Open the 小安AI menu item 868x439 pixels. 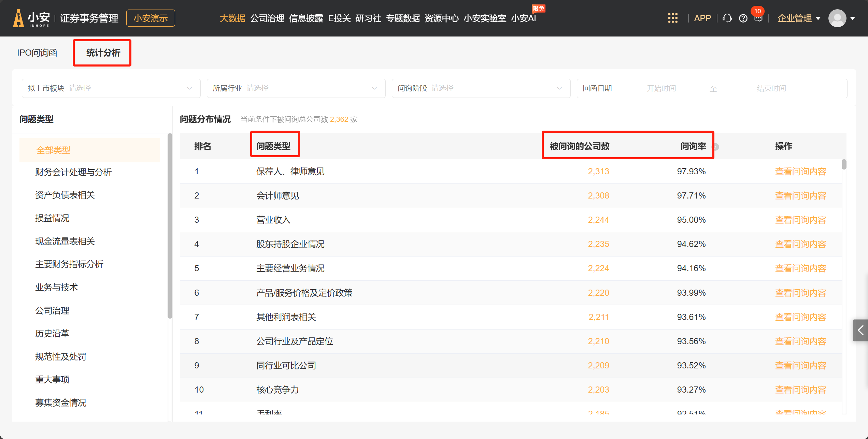click(523, 18)
